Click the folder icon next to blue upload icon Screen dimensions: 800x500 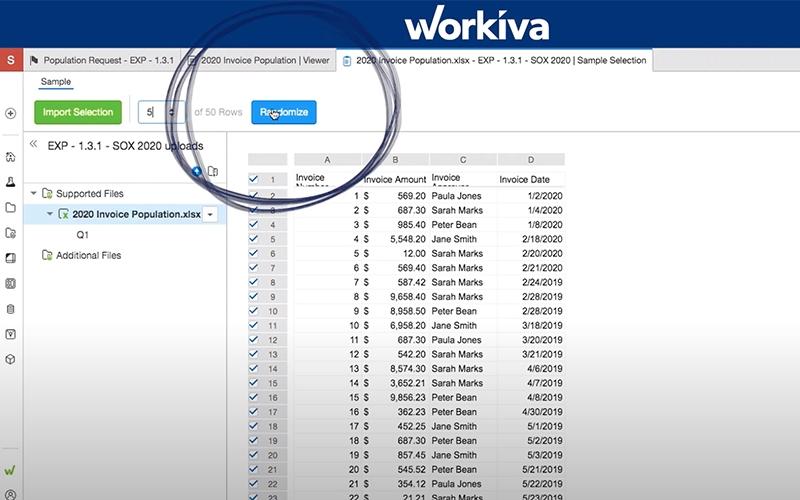[x=213, y=171]
